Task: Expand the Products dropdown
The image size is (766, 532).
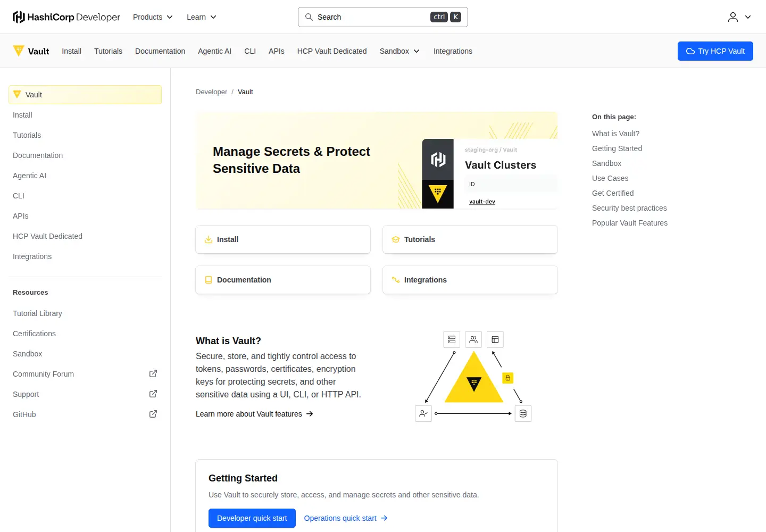Action: point(153,17)
